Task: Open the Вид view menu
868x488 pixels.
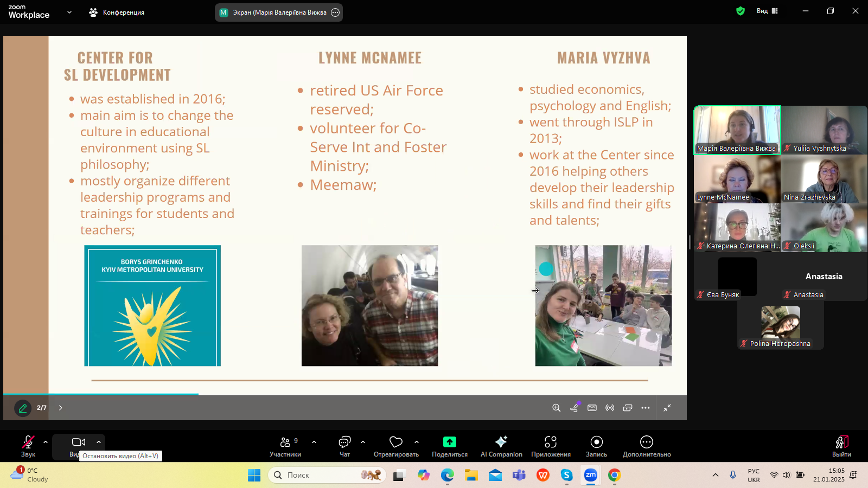Action: point(767,11)
